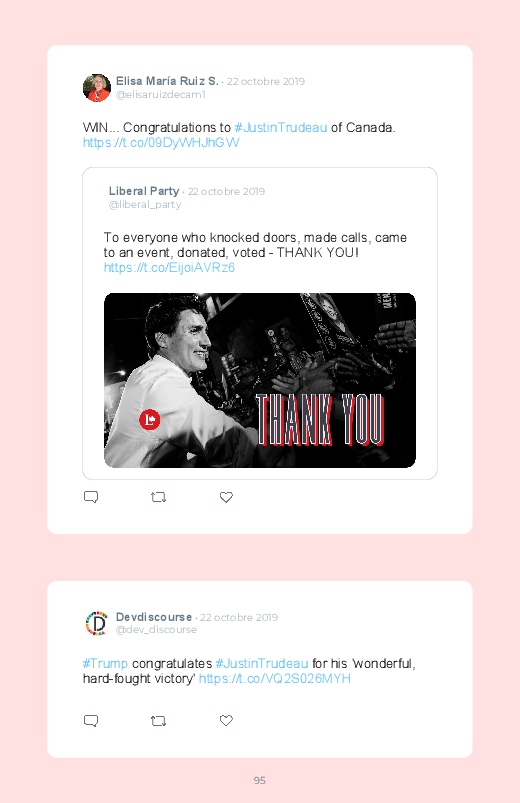Open the Devdiscourse logo avatar
This screenshot has height=803, width=520.
97,623
